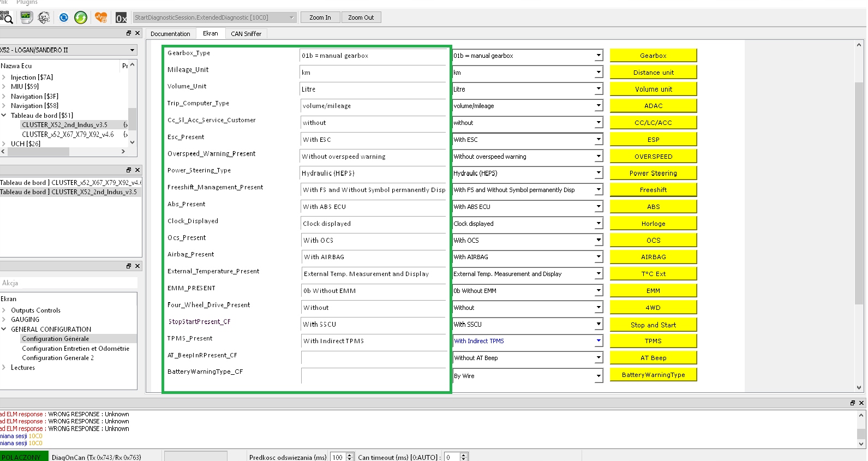Click the Can timeout input field
The height and width of the screenshot is (461, 868).
click(452, 457)
